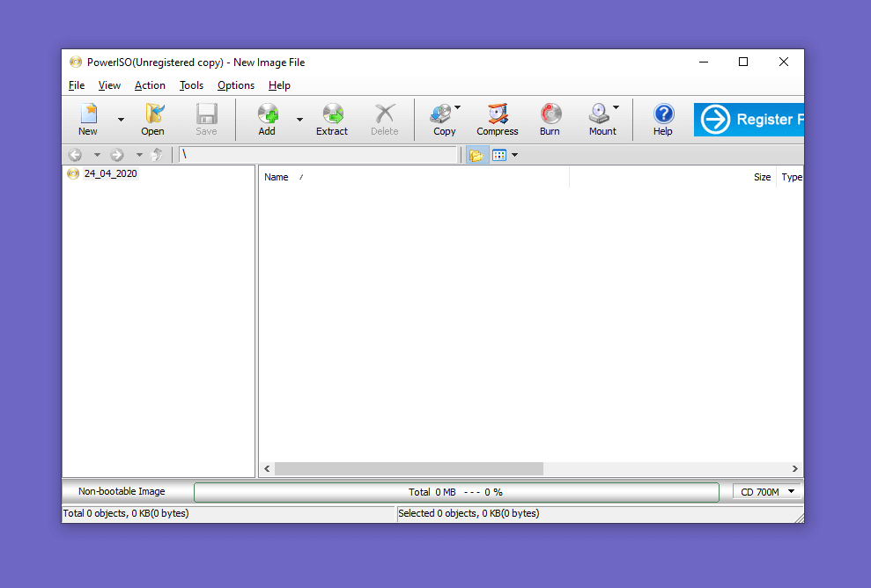Viewport: 871px width, 588px height.
Task: Select the 24_04_2020 tree root
Action: coord(111,173)
